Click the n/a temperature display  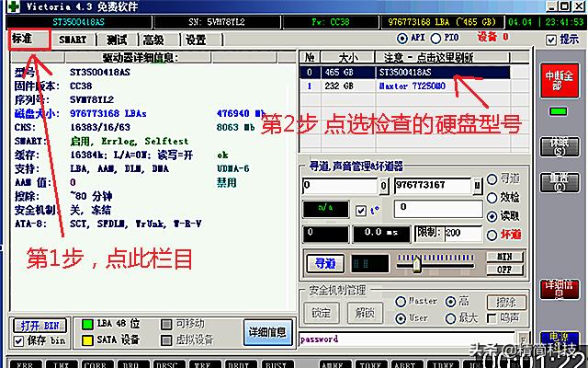325,209
